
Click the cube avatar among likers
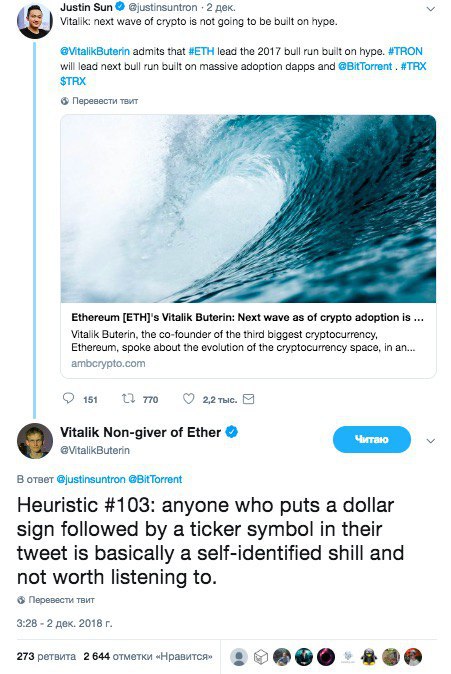click(x=261, y=657)
